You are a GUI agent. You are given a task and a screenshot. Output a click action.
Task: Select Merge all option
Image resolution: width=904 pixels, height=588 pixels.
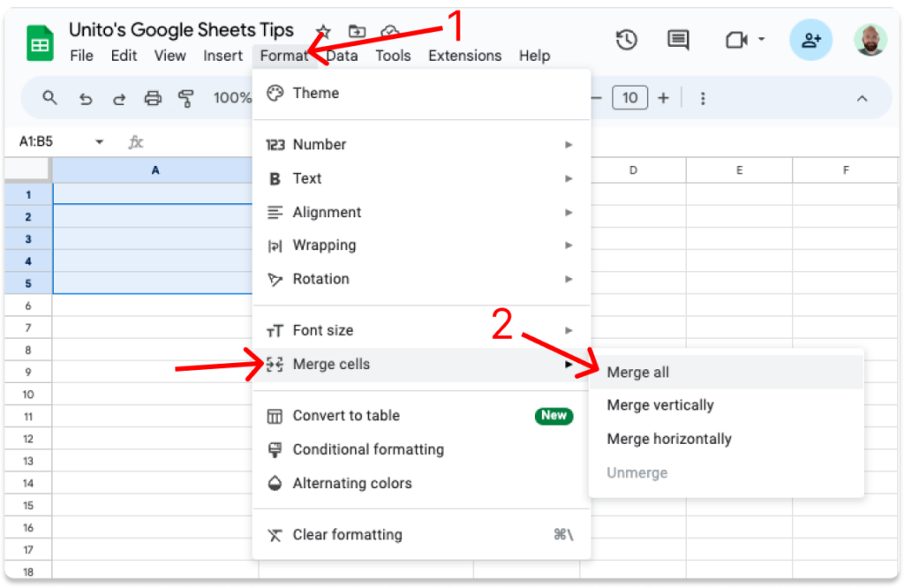(638, 372)
